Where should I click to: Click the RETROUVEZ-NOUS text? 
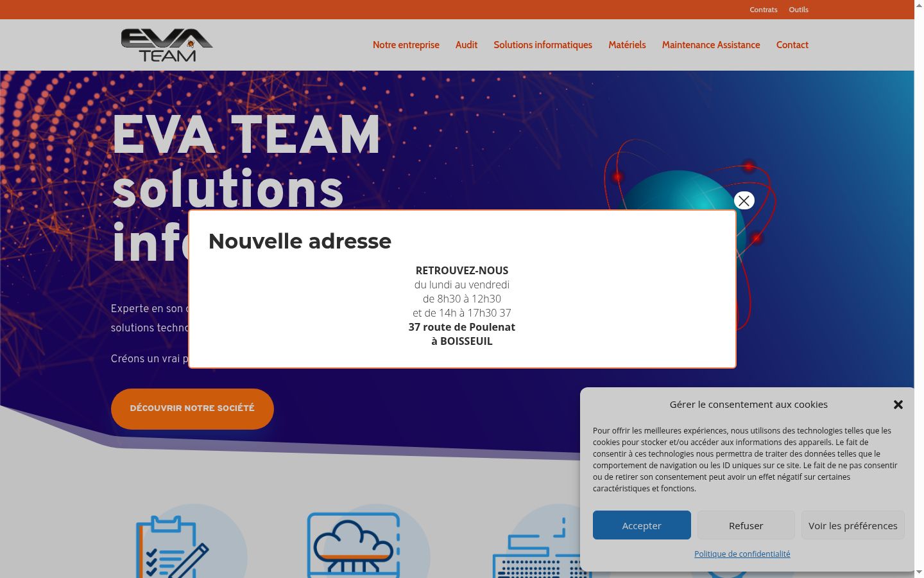point(462,270)
